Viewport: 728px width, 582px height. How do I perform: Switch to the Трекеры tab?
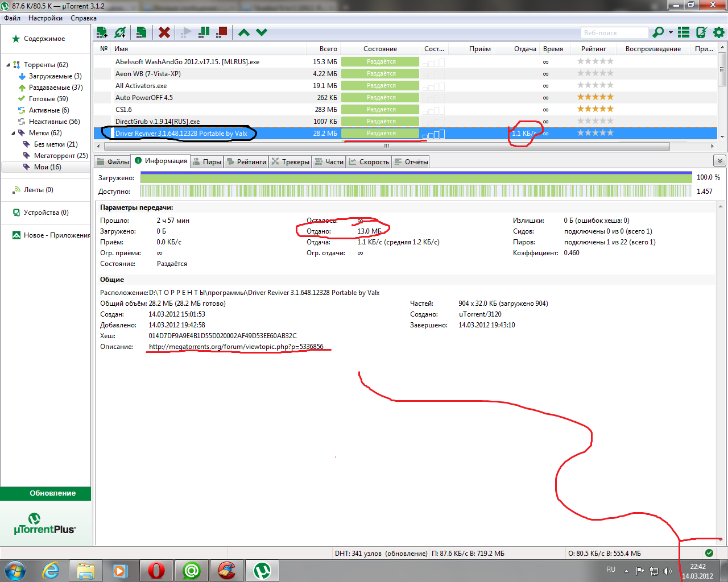click(290, 162)
